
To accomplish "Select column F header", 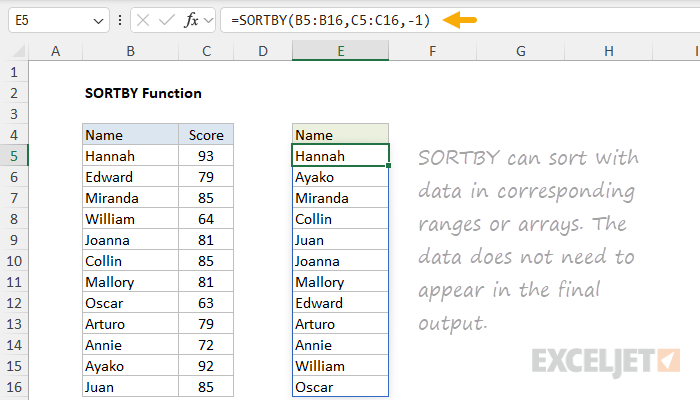I will point(432,51).
